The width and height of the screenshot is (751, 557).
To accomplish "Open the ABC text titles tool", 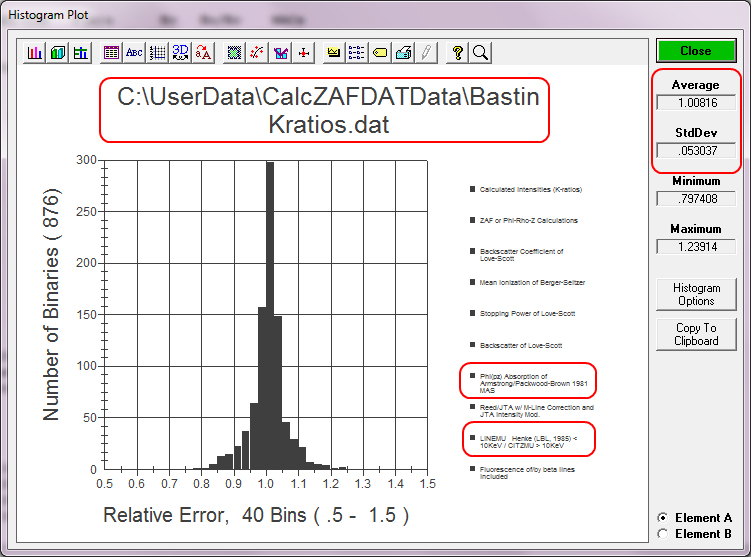I will tap(134, 53).
